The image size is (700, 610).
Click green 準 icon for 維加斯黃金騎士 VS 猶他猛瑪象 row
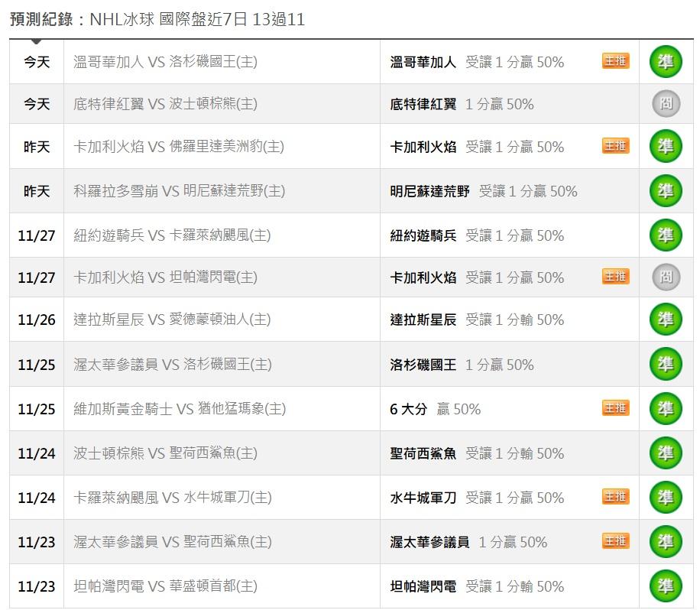pyautogui.click(x=666, y=409)
